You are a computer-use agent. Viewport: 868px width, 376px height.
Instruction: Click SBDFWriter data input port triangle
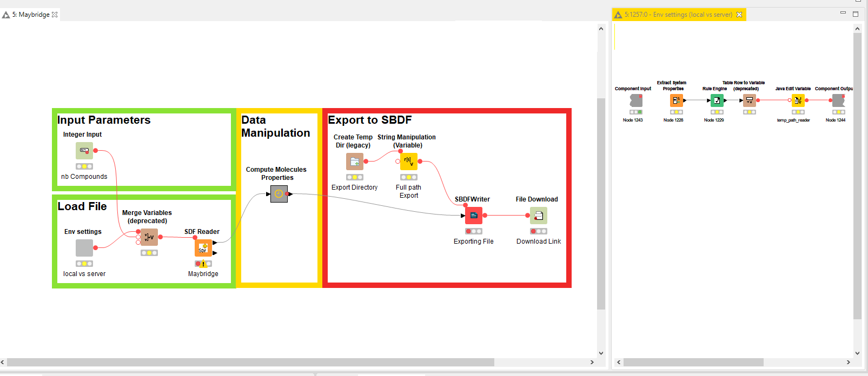[463, 216]
